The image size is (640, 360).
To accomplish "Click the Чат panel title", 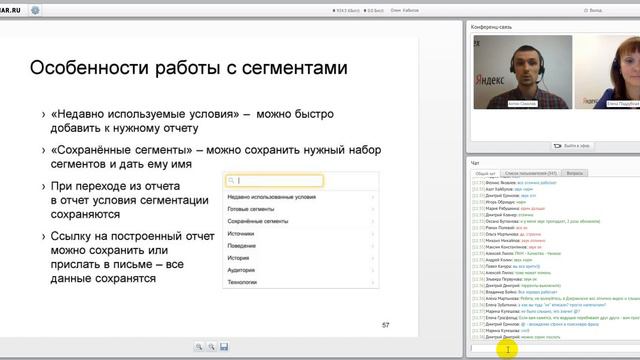I will (475, 163).
